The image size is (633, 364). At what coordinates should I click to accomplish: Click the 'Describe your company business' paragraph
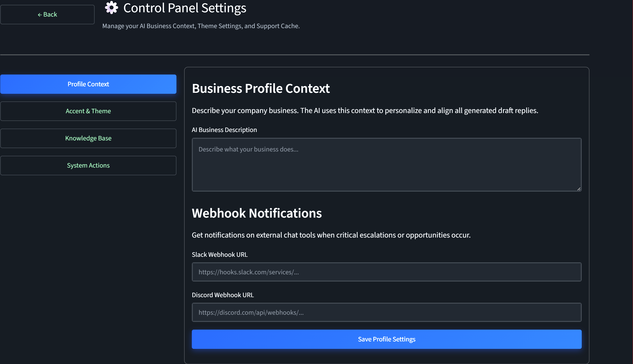(x=365, y=111)
